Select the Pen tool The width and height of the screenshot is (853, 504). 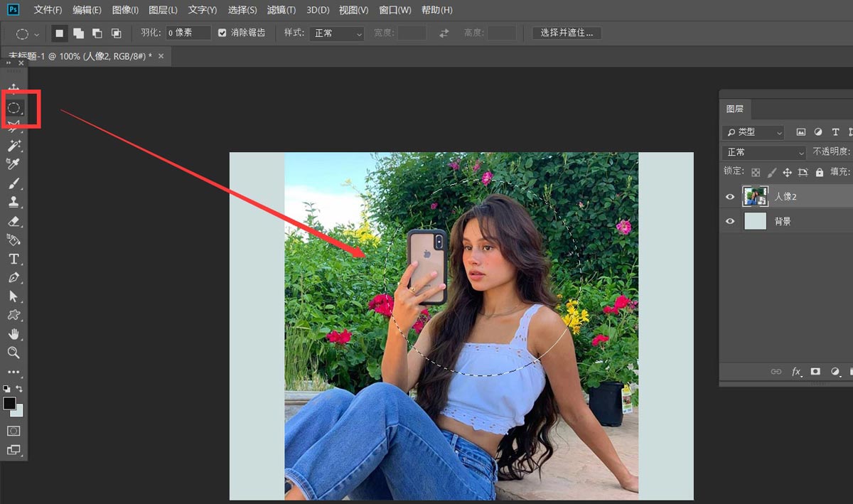coord(14,277)
